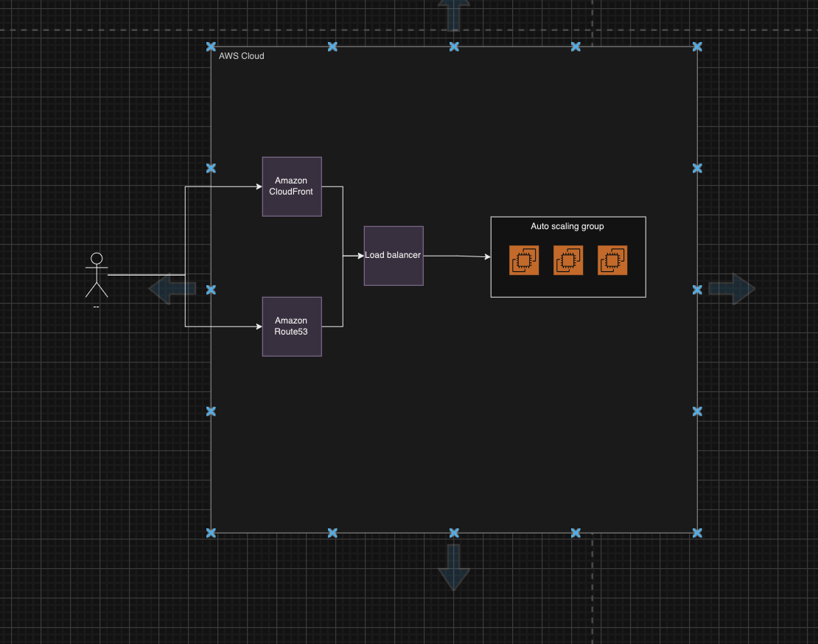Screen dimensions: 818x644
Task: Click top-right corner connection point of AWS Cloud
Action: coord(697,46)
